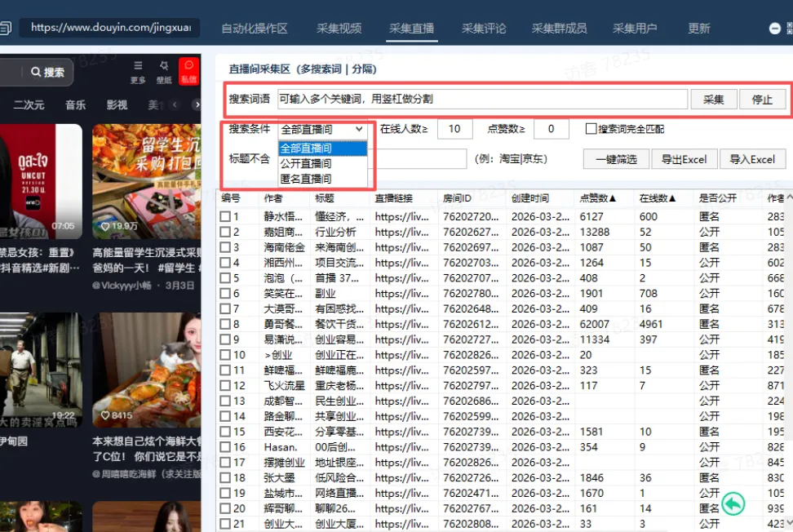The height and width of the screenshot is (532, 793).
Task: Switch to the 采集评论 tab
Action: [484, 27]
